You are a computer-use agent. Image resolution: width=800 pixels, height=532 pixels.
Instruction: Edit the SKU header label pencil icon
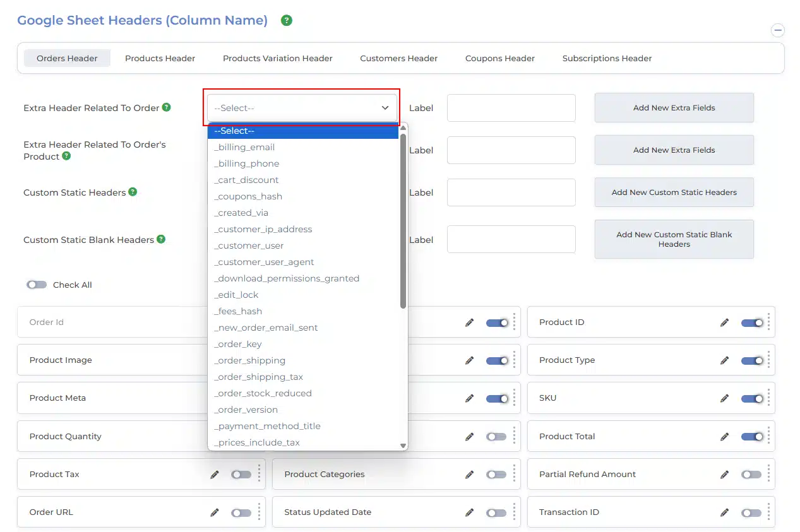click(725, 398)
